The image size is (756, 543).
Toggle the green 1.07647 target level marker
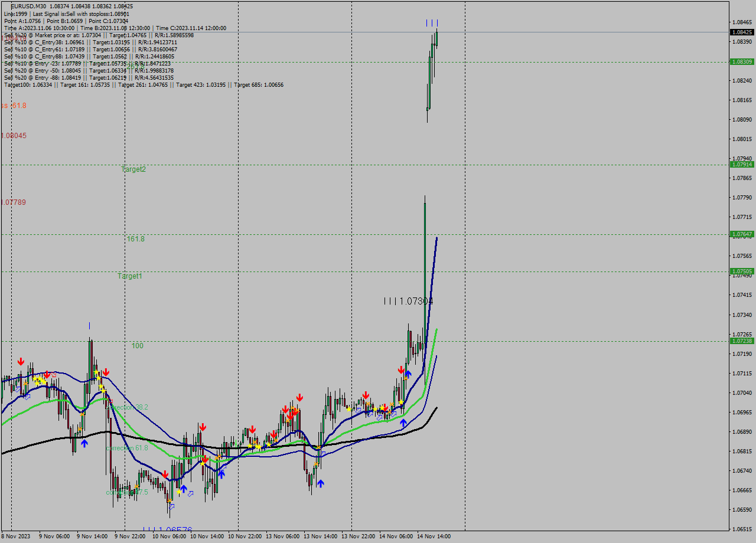click(x=742, y=234)
